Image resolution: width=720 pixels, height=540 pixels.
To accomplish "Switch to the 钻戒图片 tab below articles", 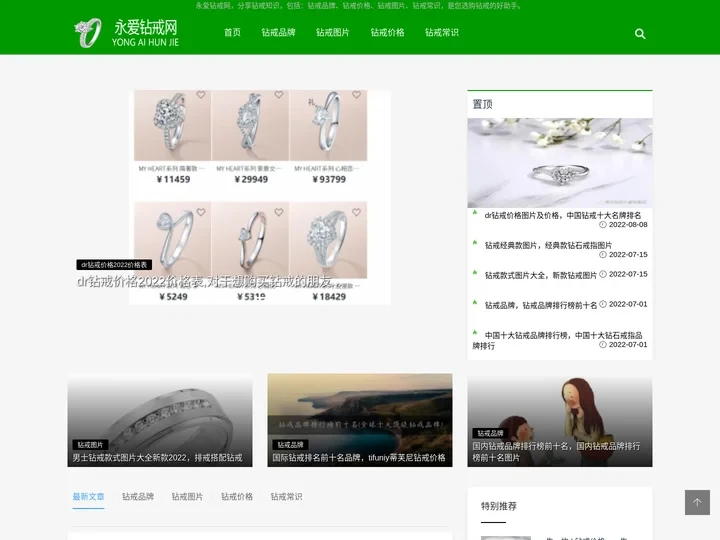I will click(187, 496).
